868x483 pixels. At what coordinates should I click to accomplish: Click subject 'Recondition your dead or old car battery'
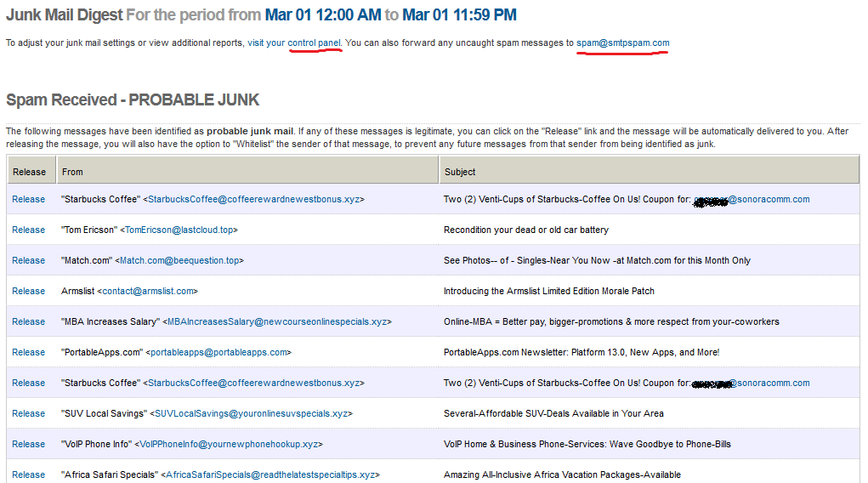tap(526, 230)
